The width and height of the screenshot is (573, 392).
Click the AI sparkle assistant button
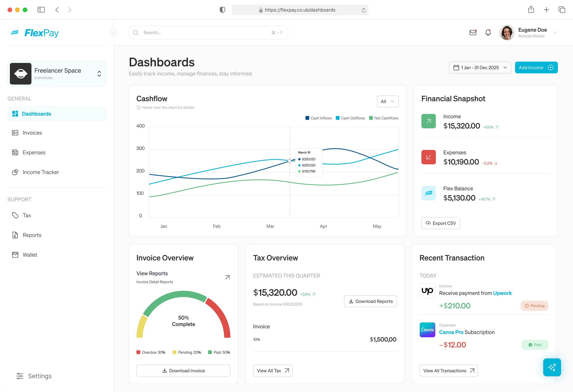(x=552, y=367)
